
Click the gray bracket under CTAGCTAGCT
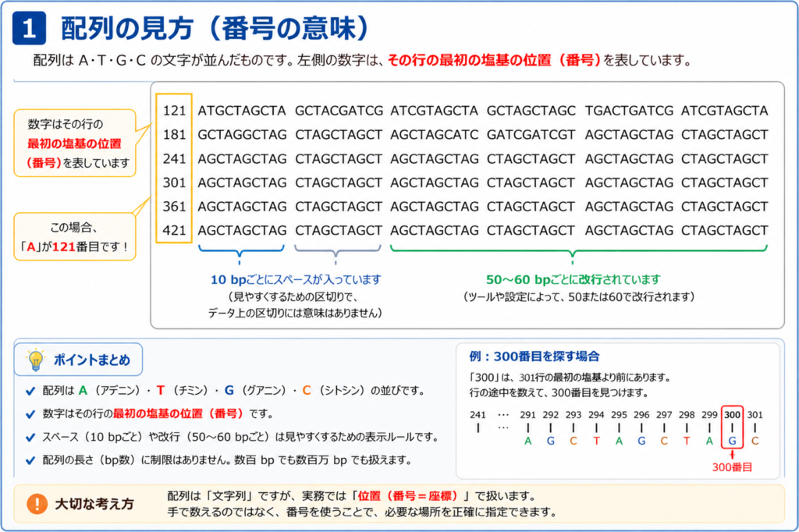point(337,254)
